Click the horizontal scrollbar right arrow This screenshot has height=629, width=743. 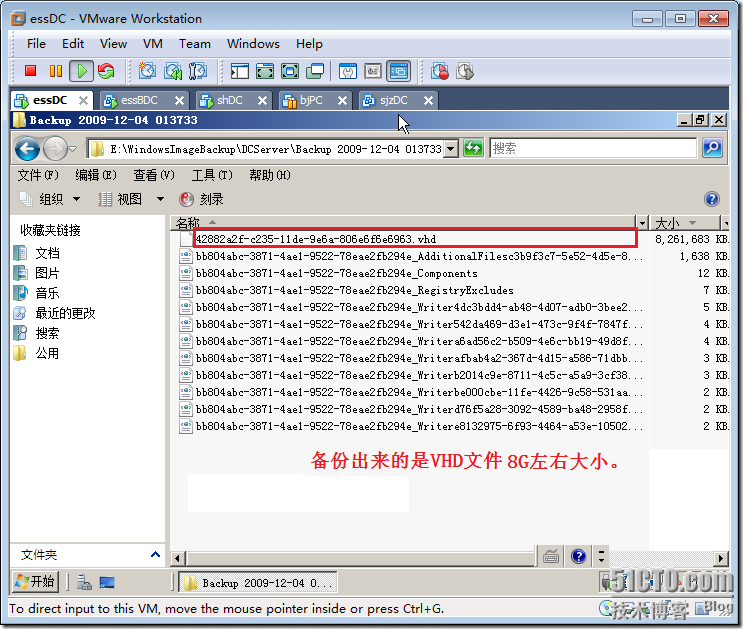click(x=721, y=558)
